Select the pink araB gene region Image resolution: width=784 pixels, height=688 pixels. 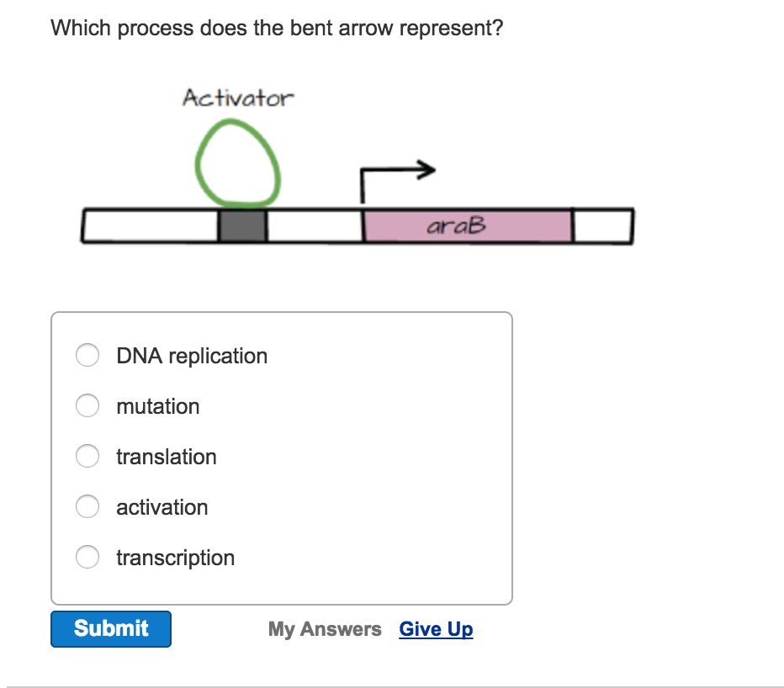[467, 225]
